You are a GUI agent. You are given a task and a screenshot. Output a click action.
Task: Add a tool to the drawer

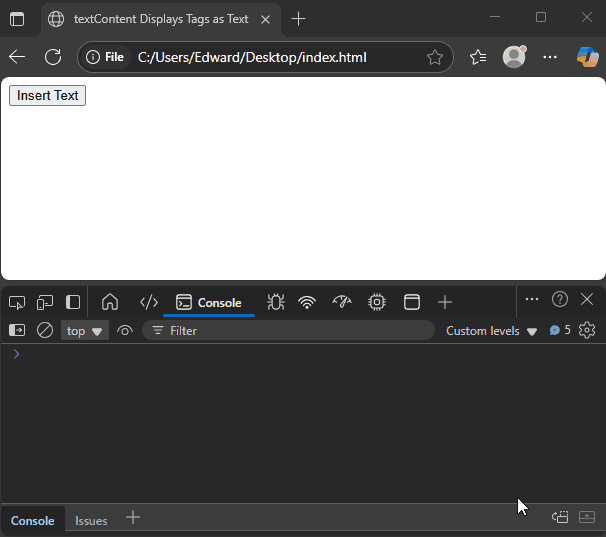point(133,517)
